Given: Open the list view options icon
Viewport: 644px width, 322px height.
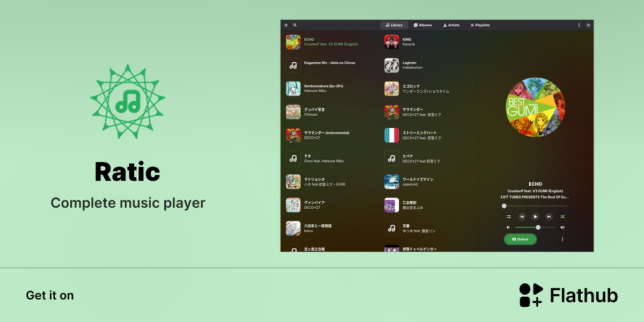Looking at the screenshot, I should 286,25.
